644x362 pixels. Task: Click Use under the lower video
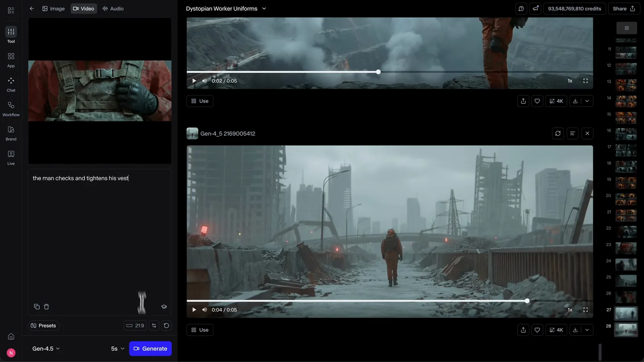(x=200, y=330)
